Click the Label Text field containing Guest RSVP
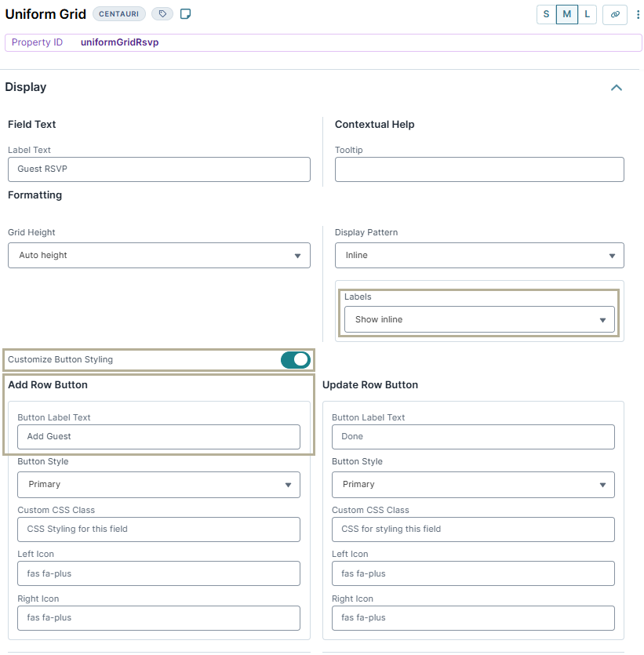The image size is (644, 655). click(x=159, y=169)
